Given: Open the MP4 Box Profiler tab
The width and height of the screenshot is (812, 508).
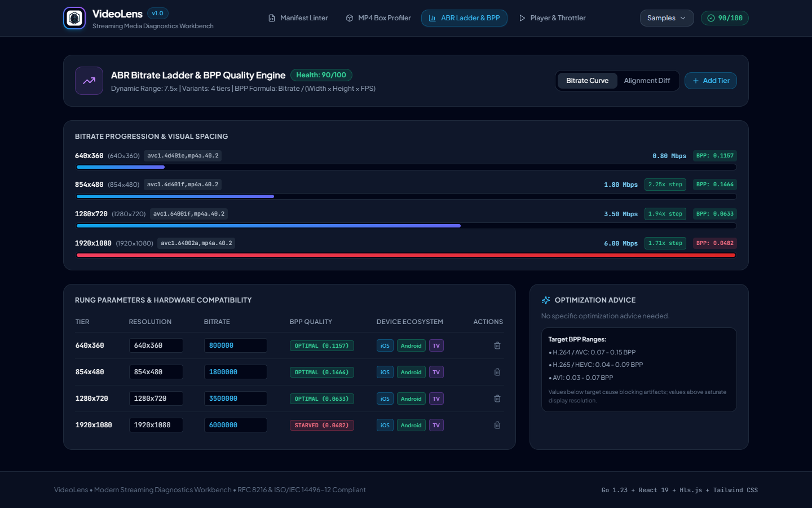Looking at the screenshot, I should [378, 18].
